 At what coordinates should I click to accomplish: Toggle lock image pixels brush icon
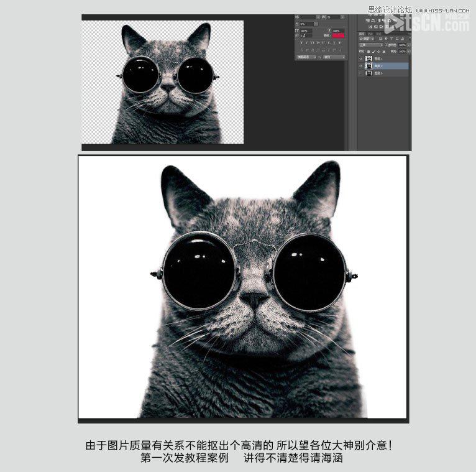[374, 52]
